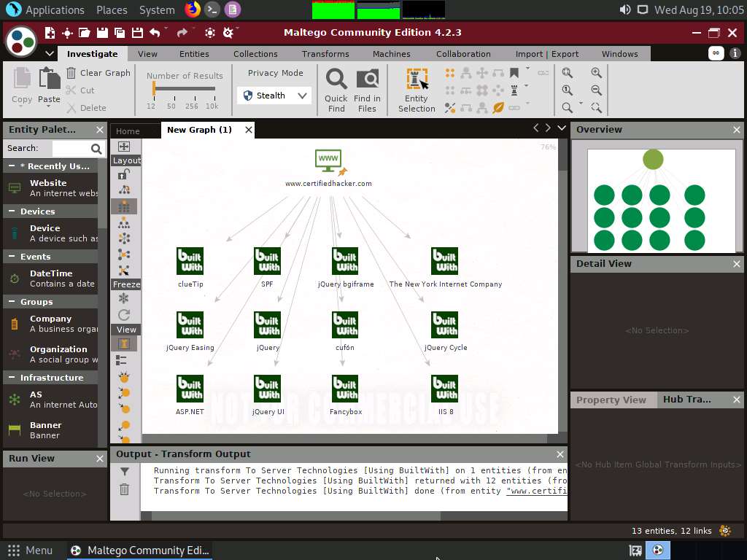Click the chess rook select-by-type icon

(x=514, y=90)
